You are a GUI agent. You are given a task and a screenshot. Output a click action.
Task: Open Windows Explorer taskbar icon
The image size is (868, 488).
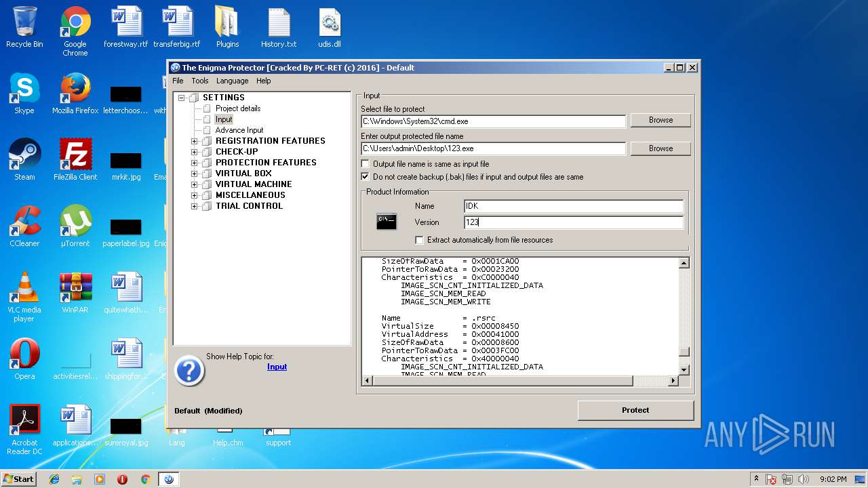pos(77,479)
